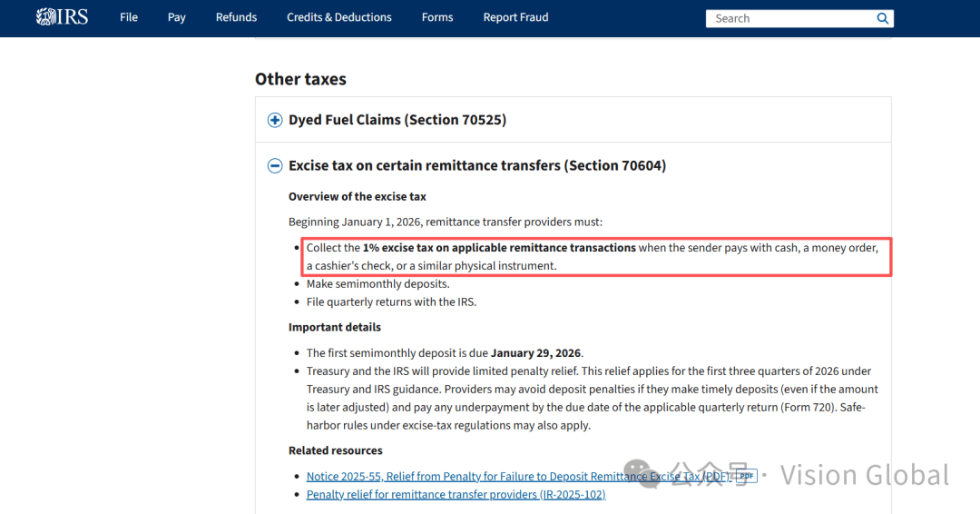The height and width of the screenshot is (514, 980).
Task: Click the red-highlighted 1% excise tax bullet
Action: [594, 256]
